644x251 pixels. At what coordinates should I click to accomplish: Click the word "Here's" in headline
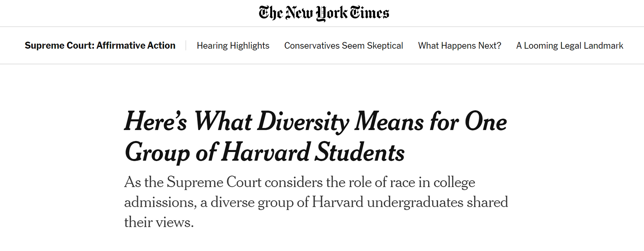point(156,121)
